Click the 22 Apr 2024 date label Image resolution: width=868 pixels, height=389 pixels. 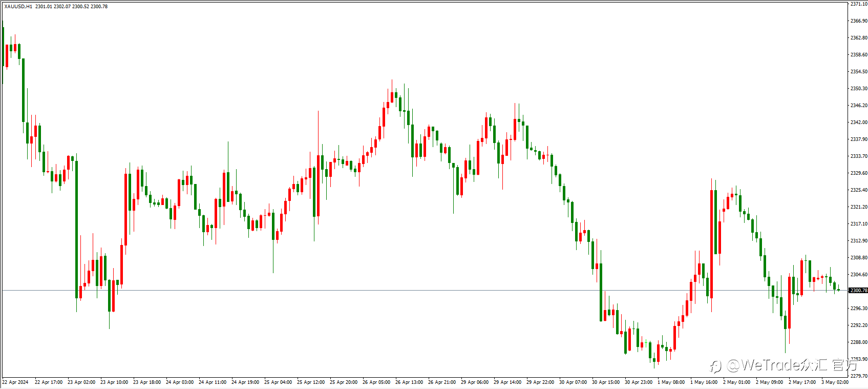(x=15, y=382)
